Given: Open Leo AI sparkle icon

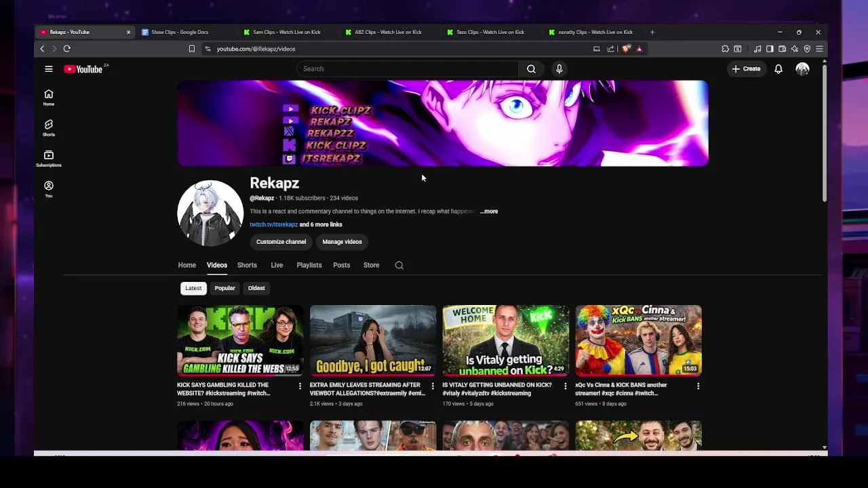Looking at the screenshot, I should (x=794, y=49).
